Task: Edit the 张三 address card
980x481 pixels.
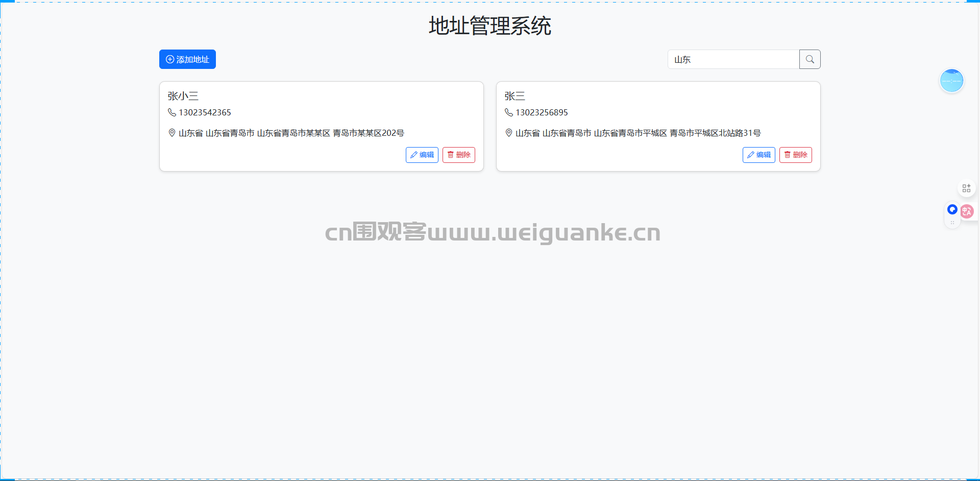Action: pos(759,155)
